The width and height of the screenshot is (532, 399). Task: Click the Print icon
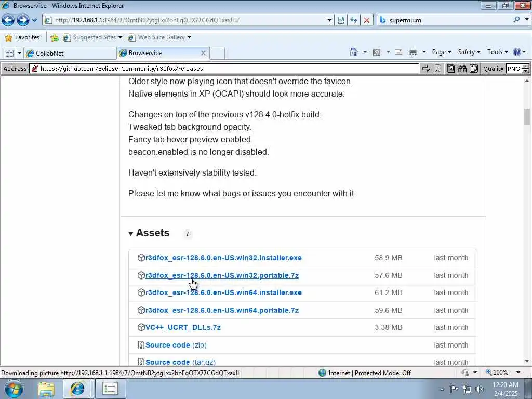pyautogui.click(x=413, y=52)
